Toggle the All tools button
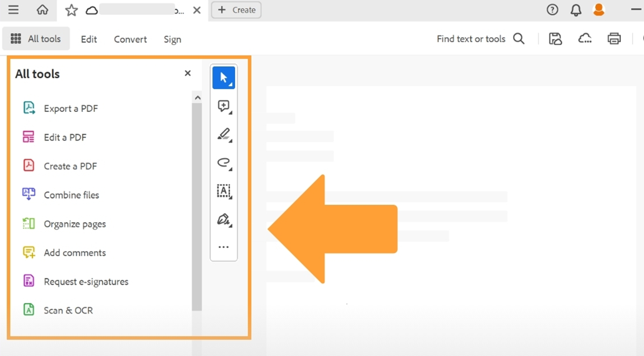Image resolution: width=644 pixels, height=356 pixels. click(x=36, y=39)
